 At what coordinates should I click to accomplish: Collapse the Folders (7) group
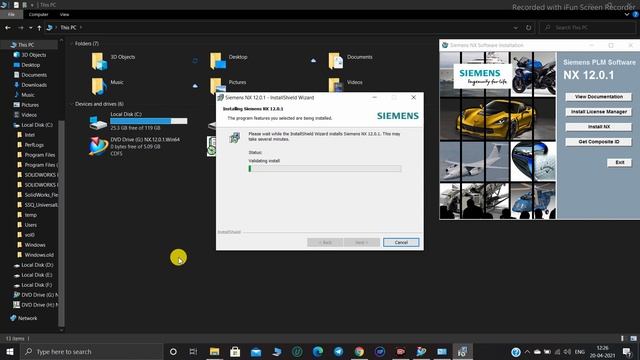click(71, 44)
